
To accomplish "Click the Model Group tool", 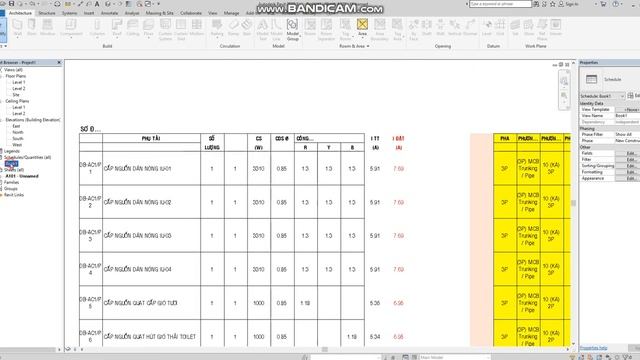I will click(293, 29).
